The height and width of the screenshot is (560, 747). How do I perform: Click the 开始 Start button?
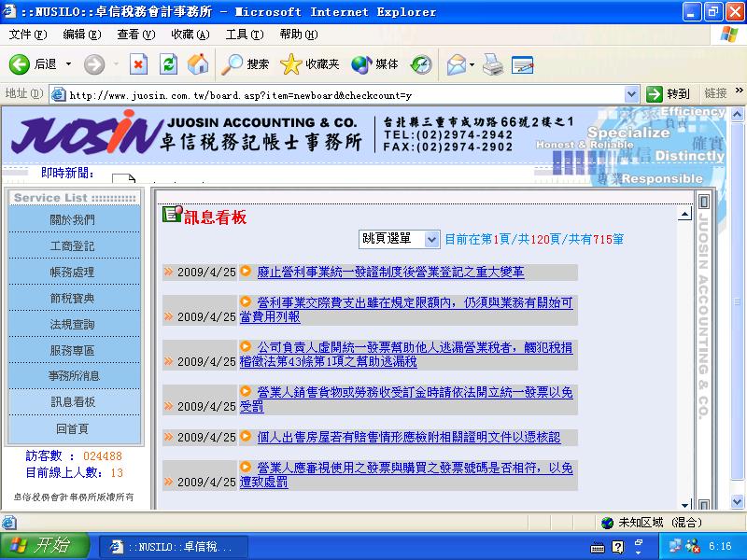point(45,545)
